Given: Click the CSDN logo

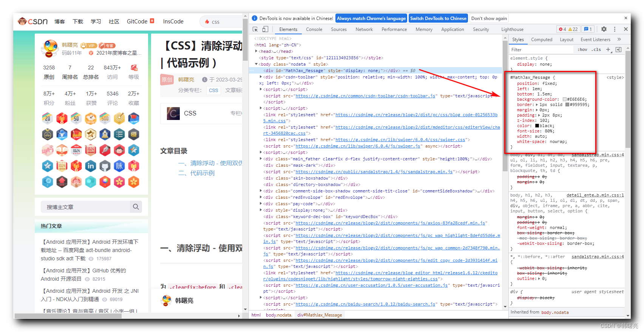Looking at the screenshot, I should 33,22.
